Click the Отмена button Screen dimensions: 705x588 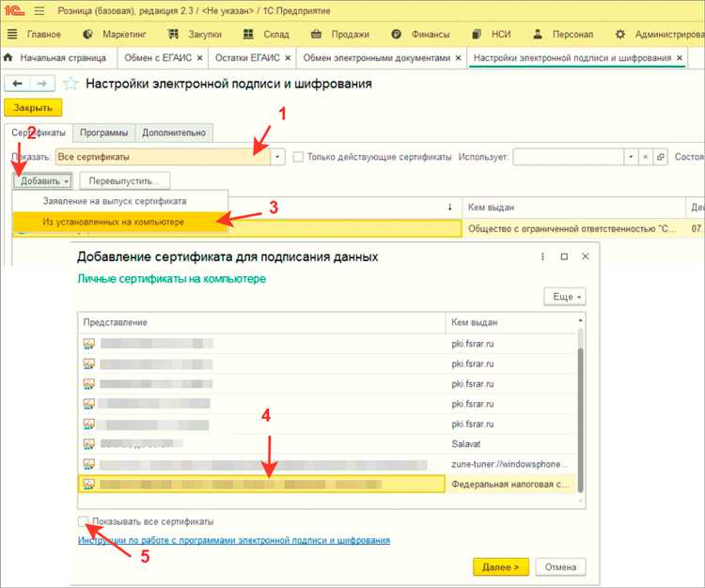coord(560,567)
